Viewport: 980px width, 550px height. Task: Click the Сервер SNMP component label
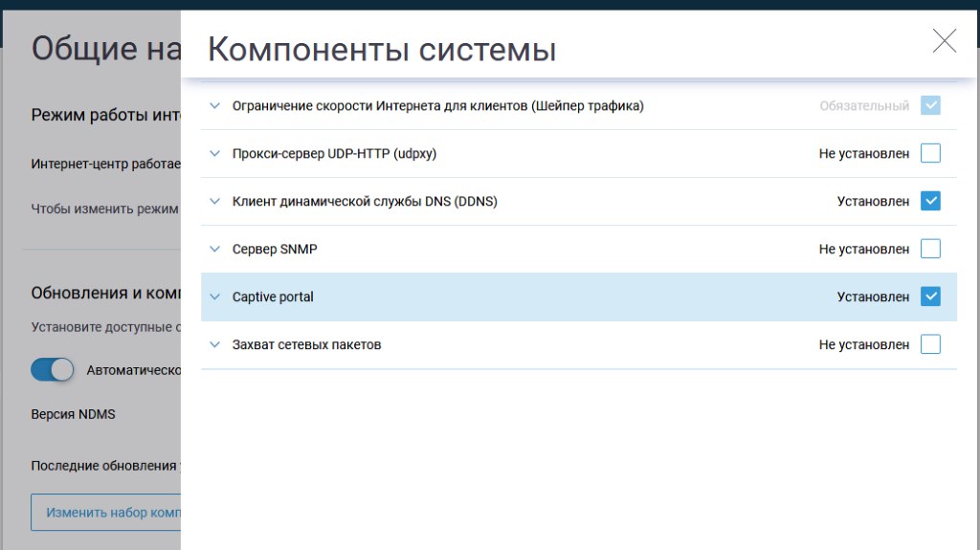pyautogui.click(x=275, y=250)
